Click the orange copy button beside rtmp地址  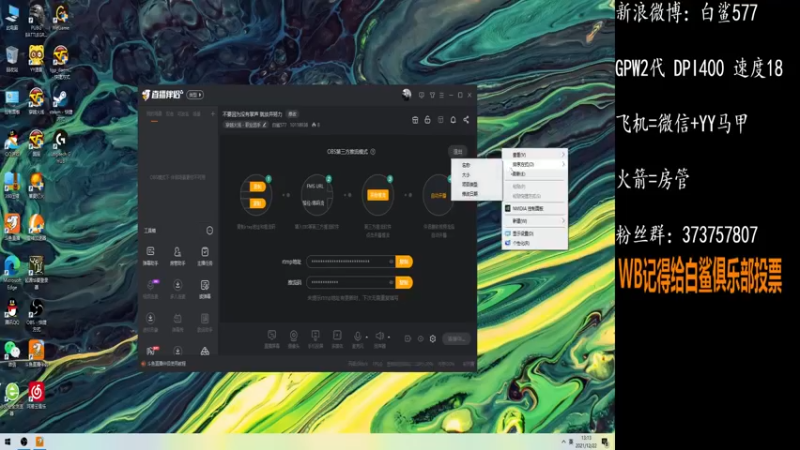click(x=404, y=262)
